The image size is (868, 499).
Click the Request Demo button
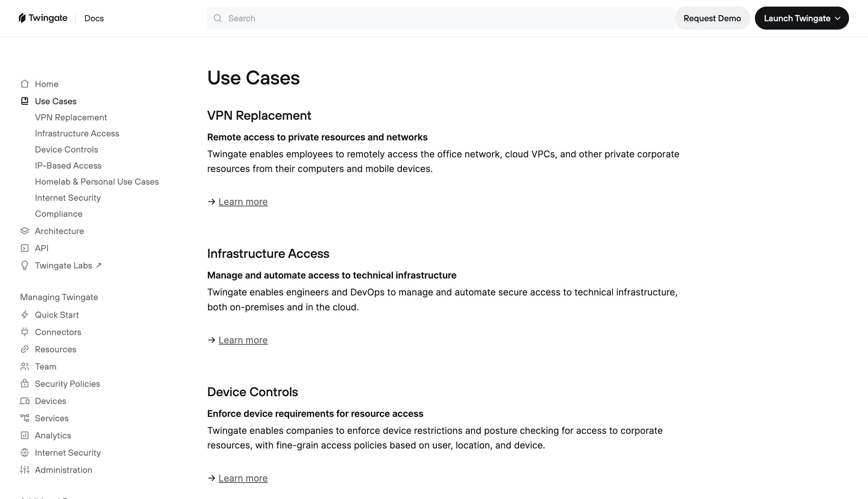coord(712,18)
